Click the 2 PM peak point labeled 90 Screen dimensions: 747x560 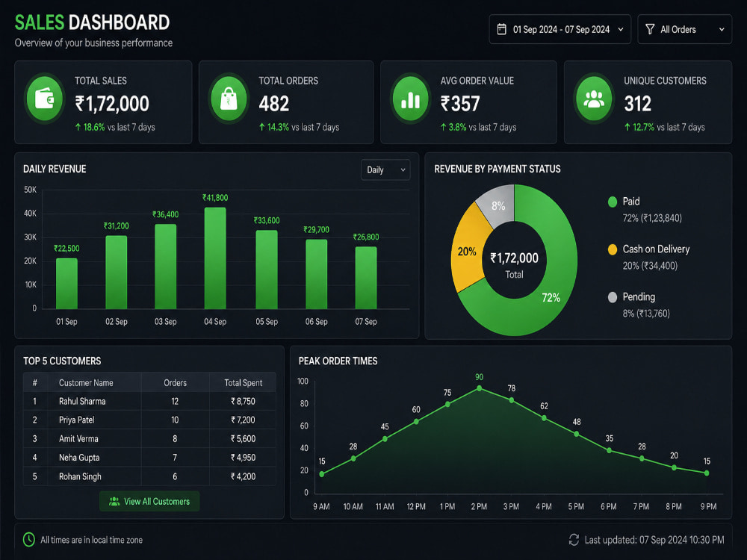coord(480,388)
